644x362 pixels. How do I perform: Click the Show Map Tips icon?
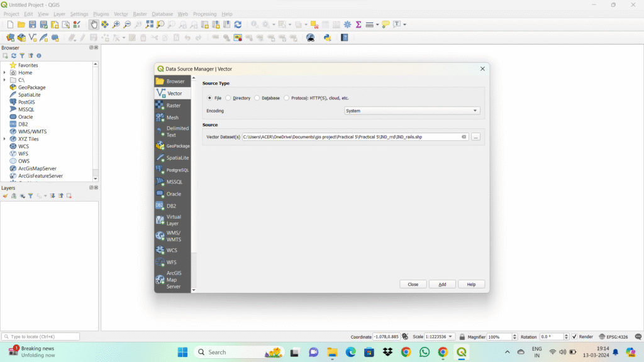point(386,25)
